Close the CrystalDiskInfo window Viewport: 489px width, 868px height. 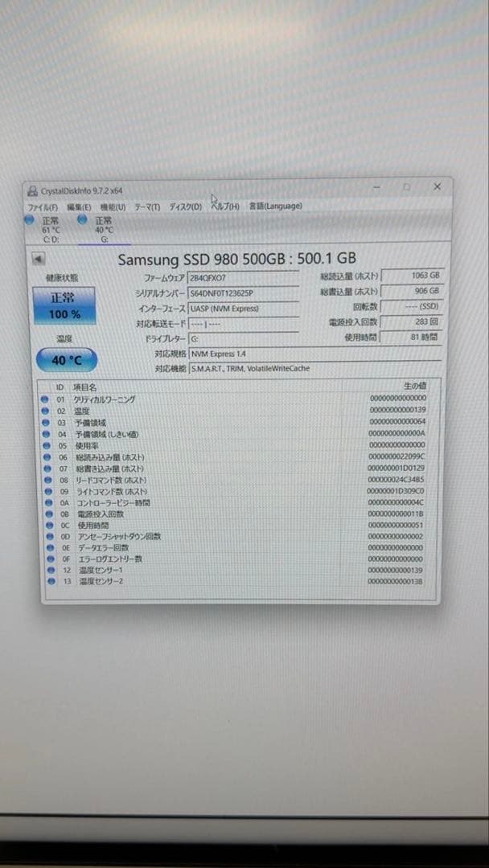tap(437, 187)
